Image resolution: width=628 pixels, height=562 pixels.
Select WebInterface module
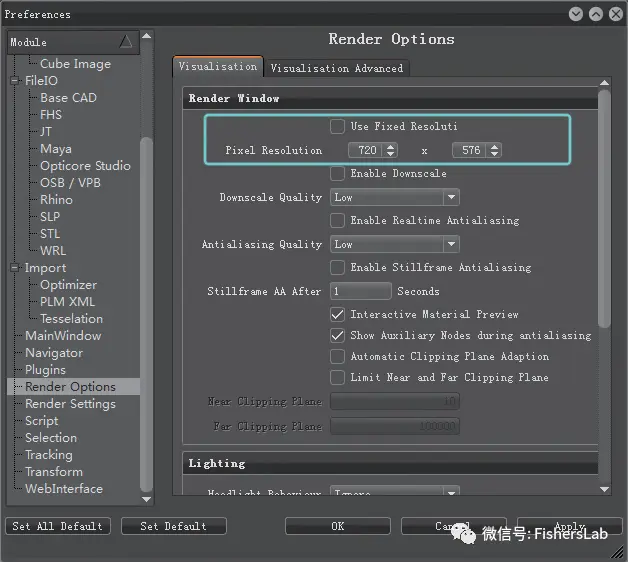pyautogui.click(x=64, y=489)
